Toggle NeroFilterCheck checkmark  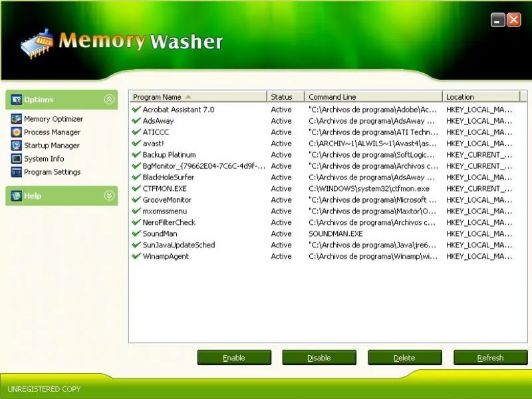pos(136,222)
